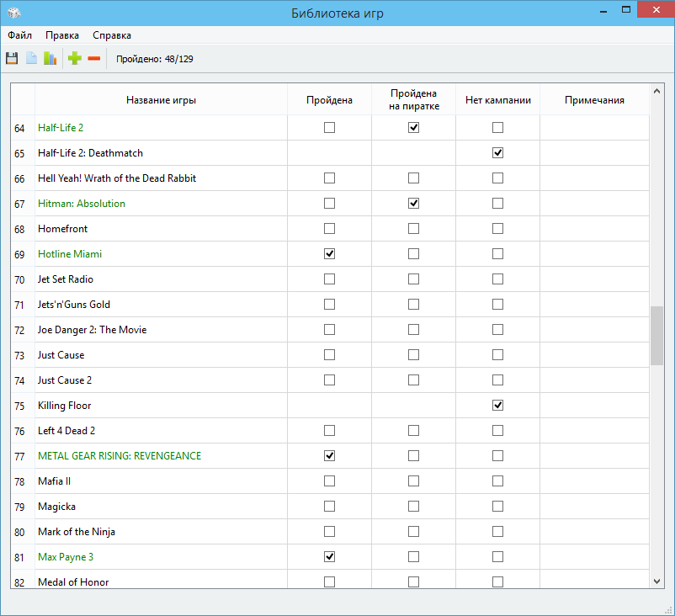
Task: Click the vertical scrollbar thumb
Action: pyautogui.click(x=656, y=336)
